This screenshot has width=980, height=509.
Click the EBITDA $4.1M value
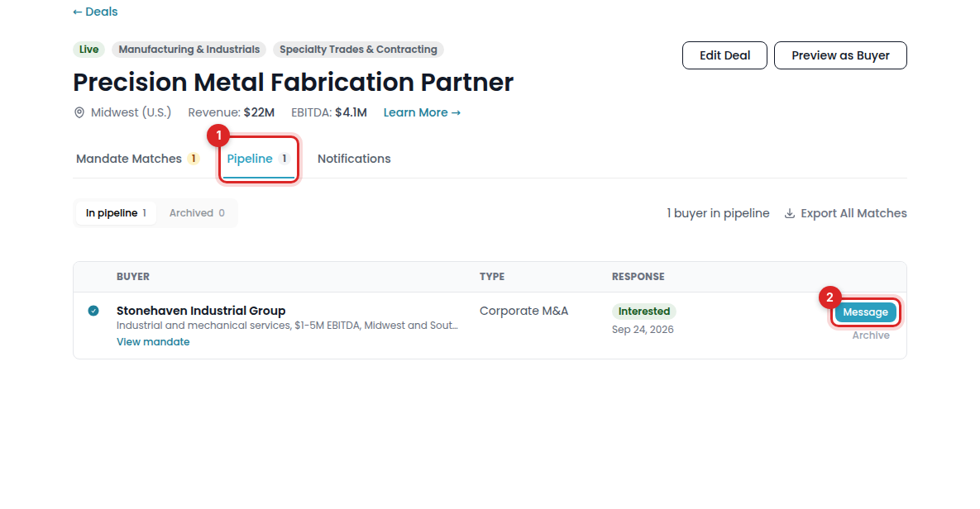click(351, 112)
